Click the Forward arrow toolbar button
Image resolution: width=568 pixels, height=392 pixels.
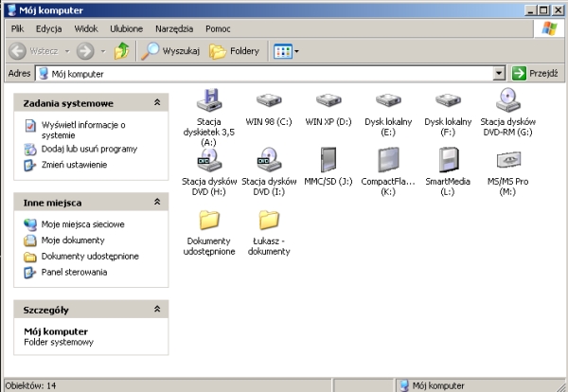[85, 51]
